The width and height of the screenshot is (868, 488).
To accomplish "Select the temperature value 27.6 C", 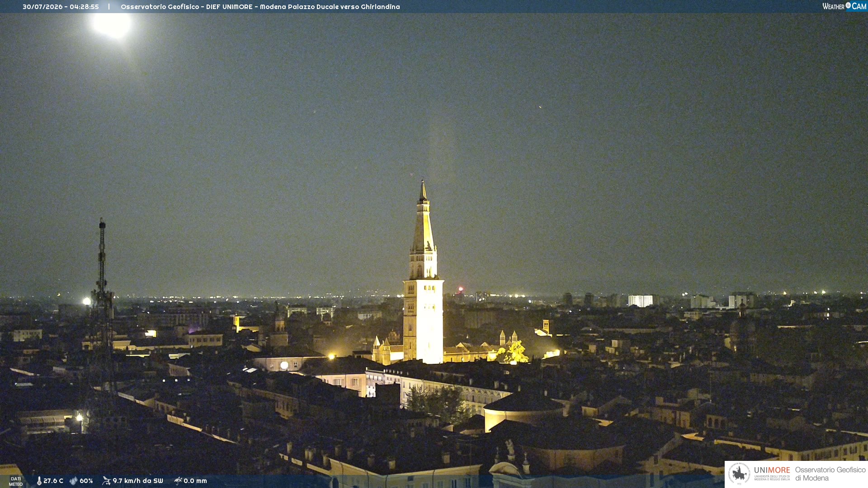I will click(53, 481).
